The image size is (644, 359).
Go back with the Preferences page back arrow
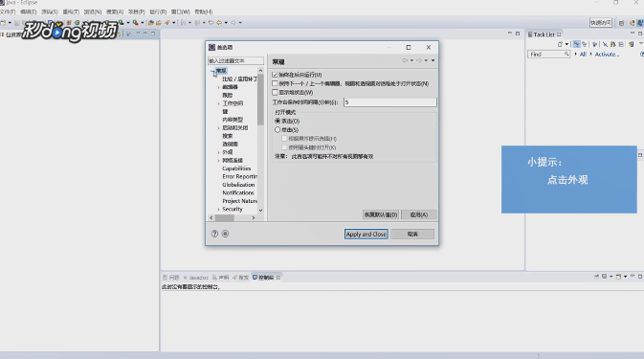[405, 60]
